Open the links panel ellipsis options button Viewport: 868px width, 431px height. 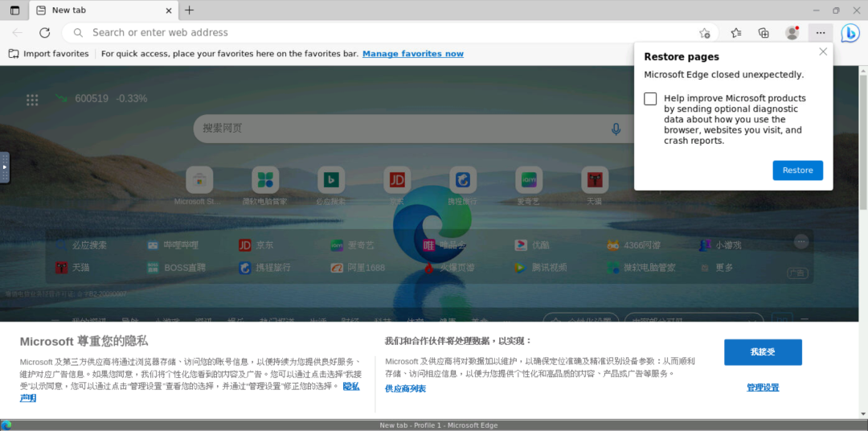pos(801,241)
